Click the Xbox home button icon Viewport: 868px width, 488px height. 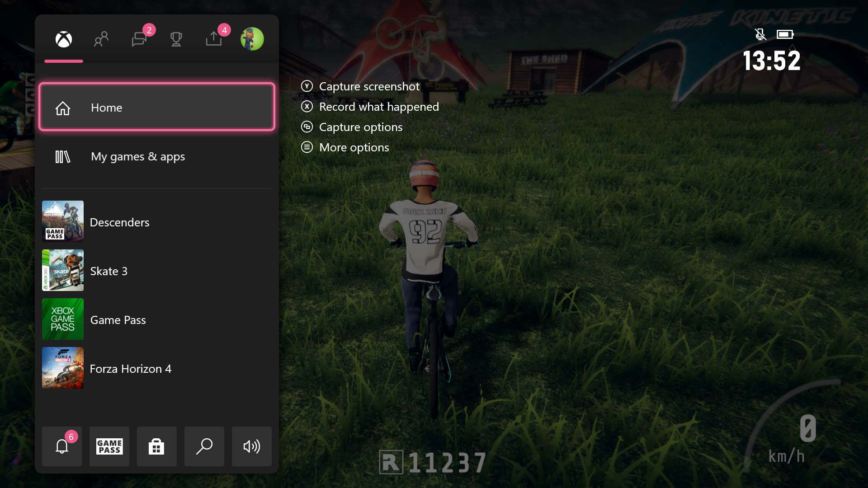[x=64, y=39]
